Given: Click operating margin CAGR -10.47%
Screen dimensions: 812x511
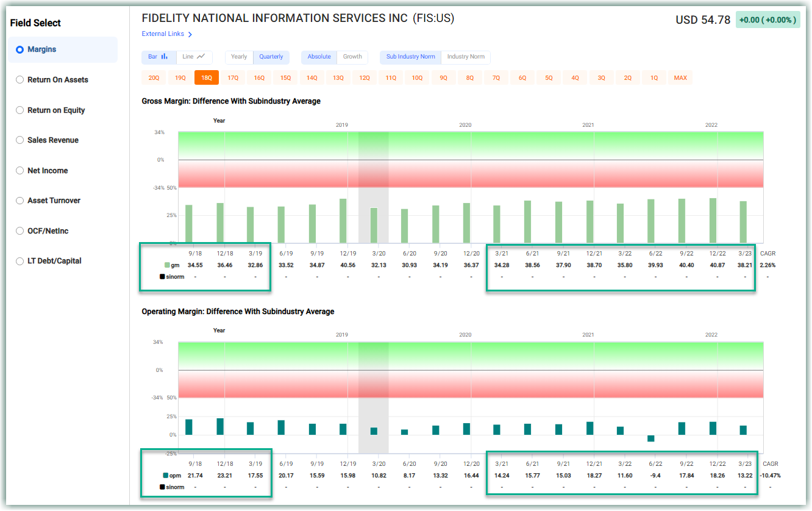Looking at the screenshot, I should coord(770,475).
